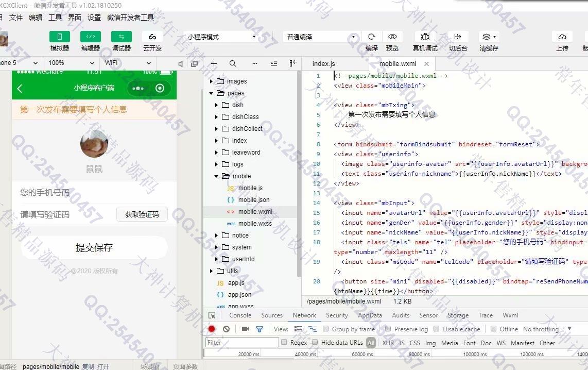
Task: Click the compile (编译) refresh icon
Action: click(x=372, y=37)
